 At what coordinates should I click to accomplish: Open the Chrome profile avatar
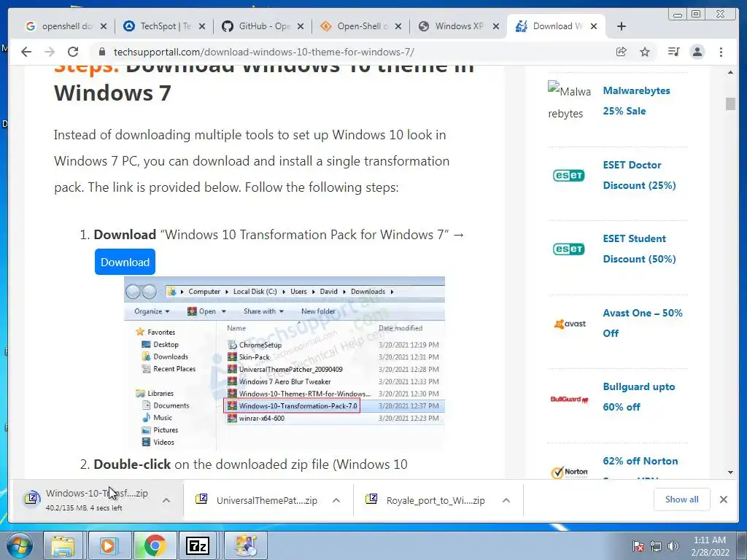click(x=697, y=52)
